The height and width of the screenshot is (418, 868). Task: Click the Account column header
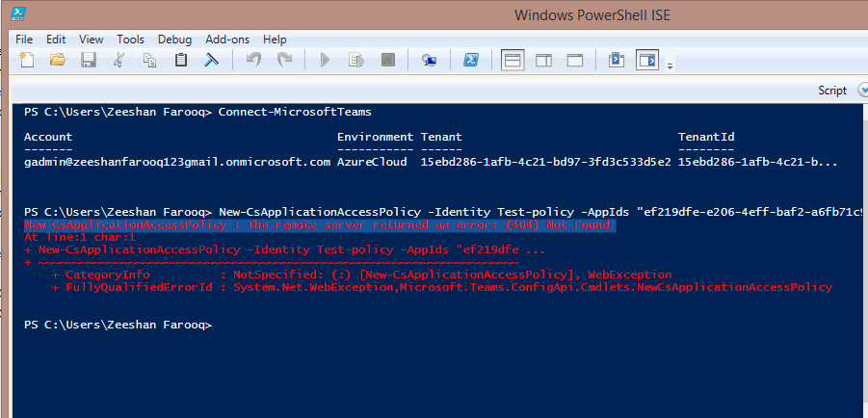pyautogui.click(x=48, y=137)
